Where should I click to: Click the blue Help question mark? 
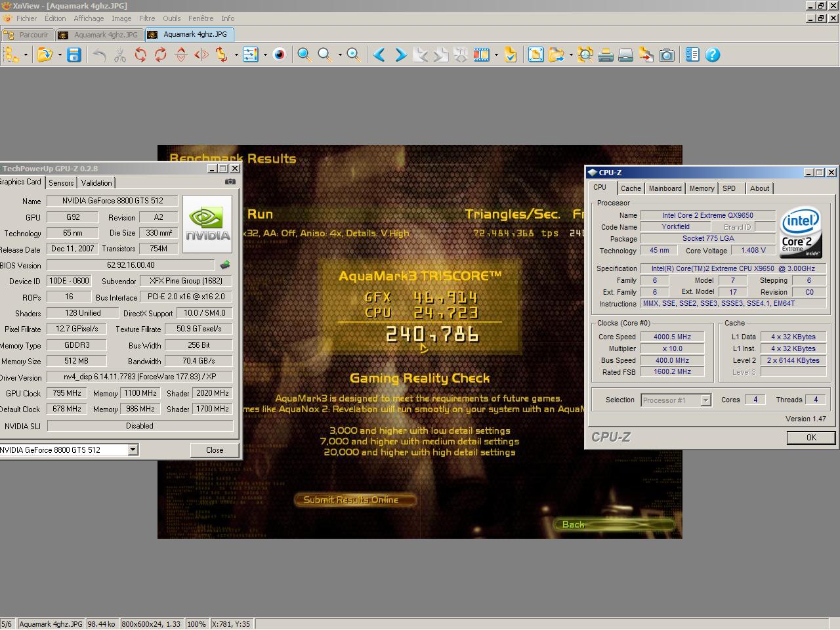coord(713,55)
